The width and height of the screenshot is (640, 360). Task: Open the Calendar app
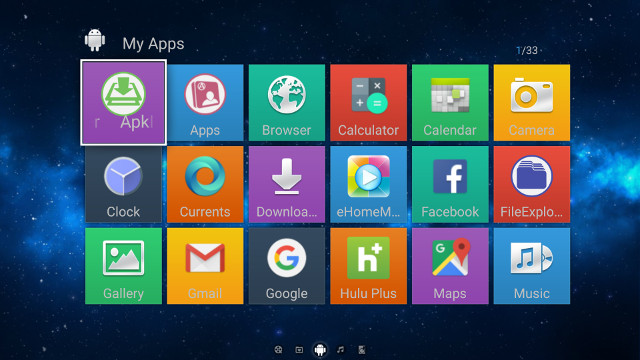pos(450,102)
